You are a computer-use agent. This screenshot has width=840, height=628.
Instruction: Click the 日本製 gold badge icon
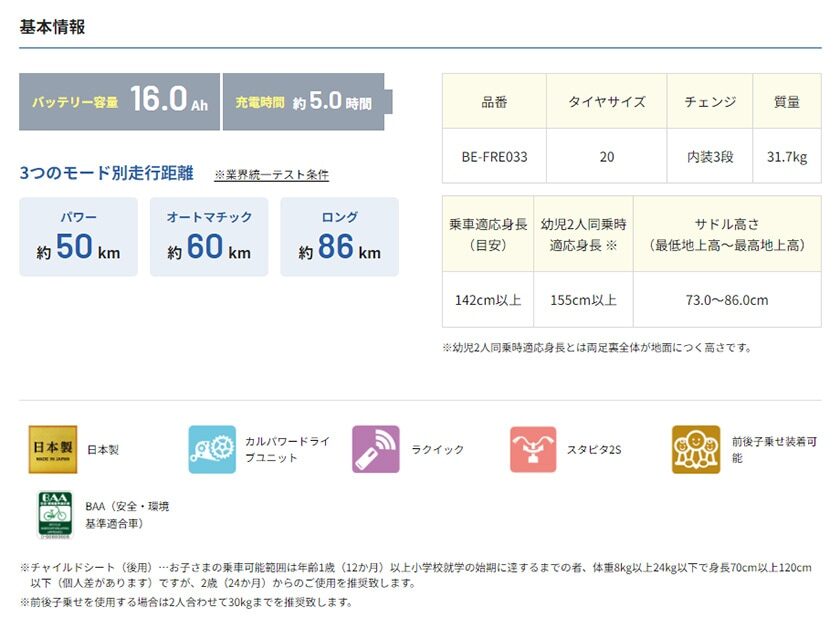51,450
